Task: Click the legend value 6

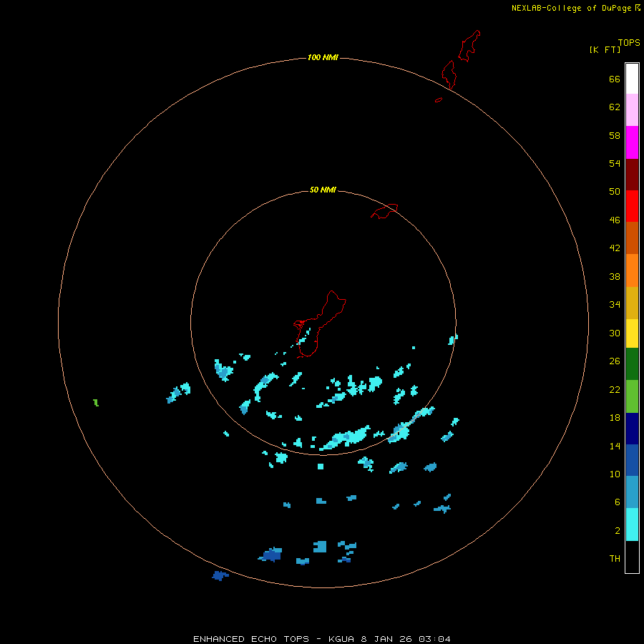Action: [617, 502]
